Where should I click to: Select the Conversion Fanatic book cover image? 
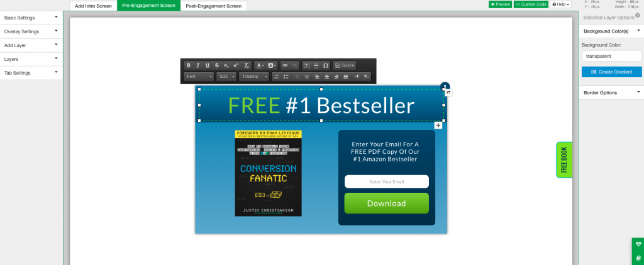268,173
